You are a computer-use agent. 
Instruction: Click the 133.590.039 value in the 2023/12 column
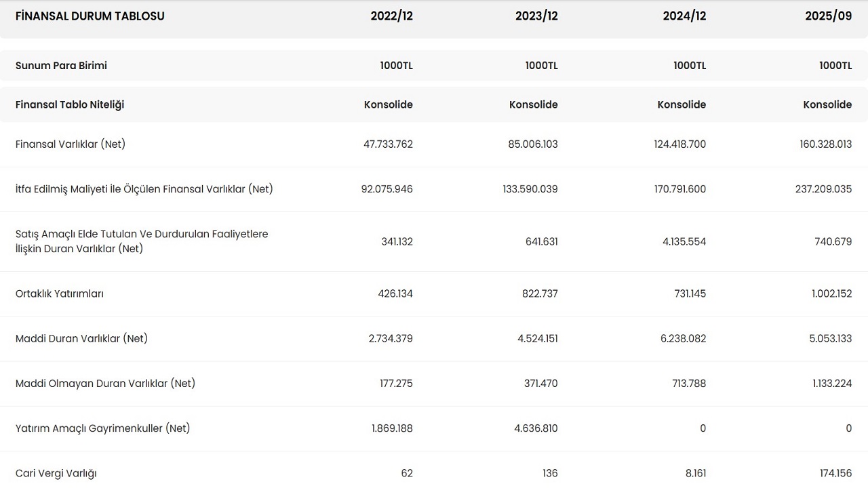pyautogui.click(x=530, y=189)
